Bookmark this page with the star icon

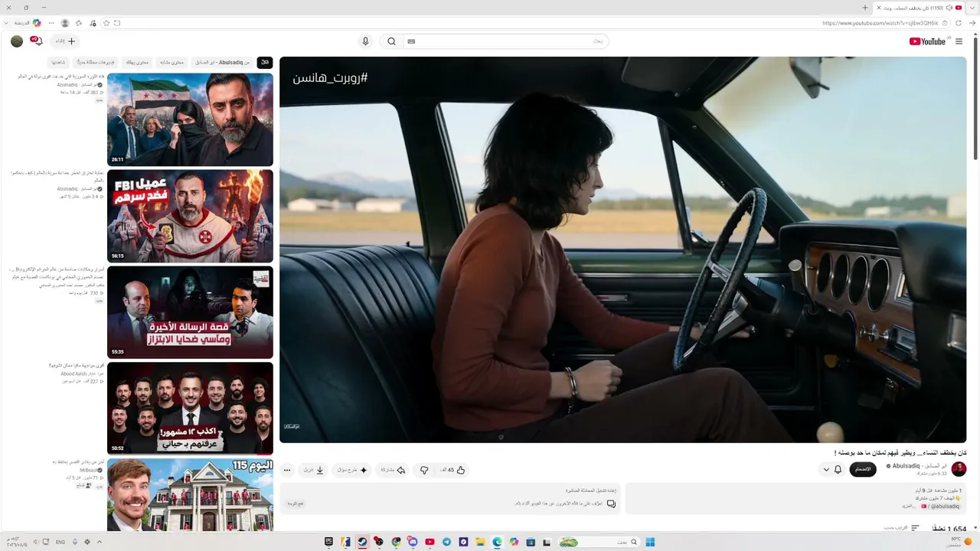tap(106, 23)
